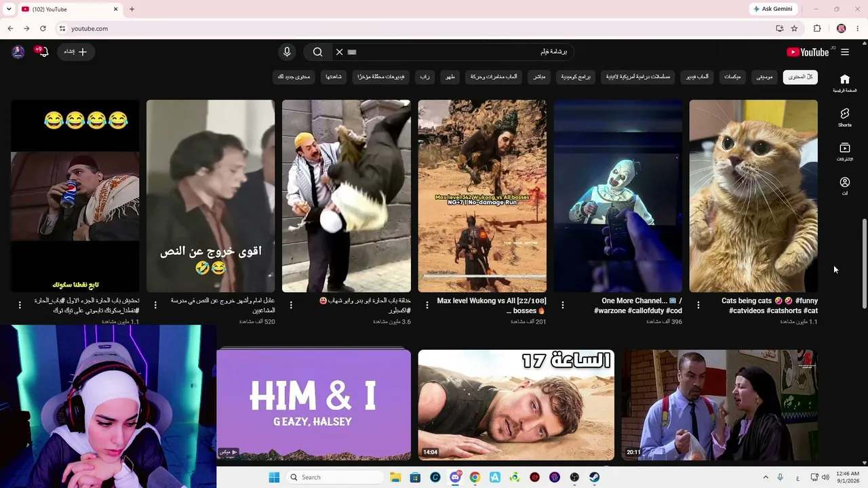Reload the page in Chrome

[43, 28]
